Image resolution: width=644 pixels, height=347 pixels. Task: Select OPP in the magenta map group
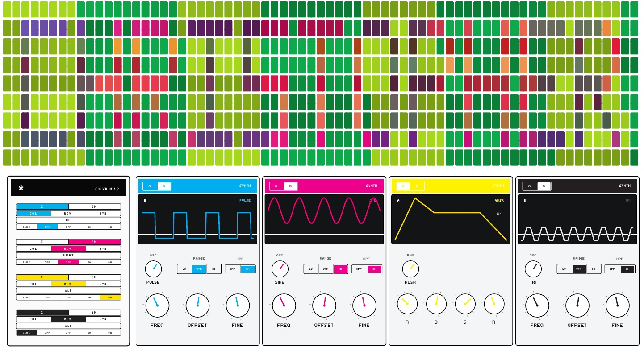47,262
